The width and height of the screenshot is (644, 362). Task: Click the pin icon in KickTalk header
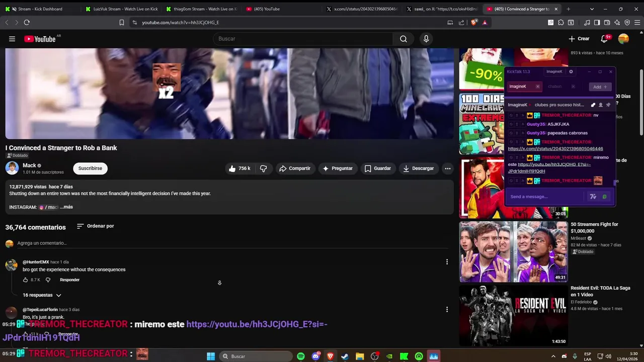pos(608,105)
